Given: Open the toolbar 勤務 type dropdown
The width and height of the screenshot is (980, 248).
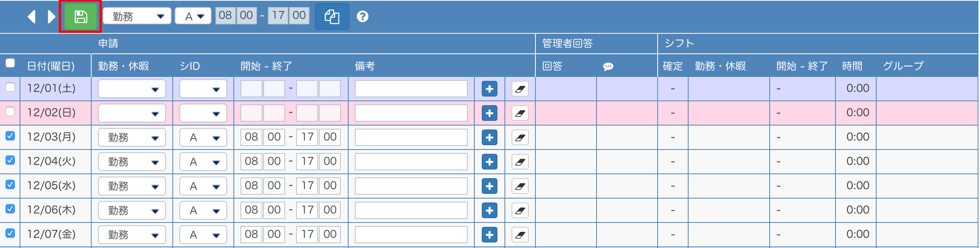Looking at the screenshot, I should (137, 16).
